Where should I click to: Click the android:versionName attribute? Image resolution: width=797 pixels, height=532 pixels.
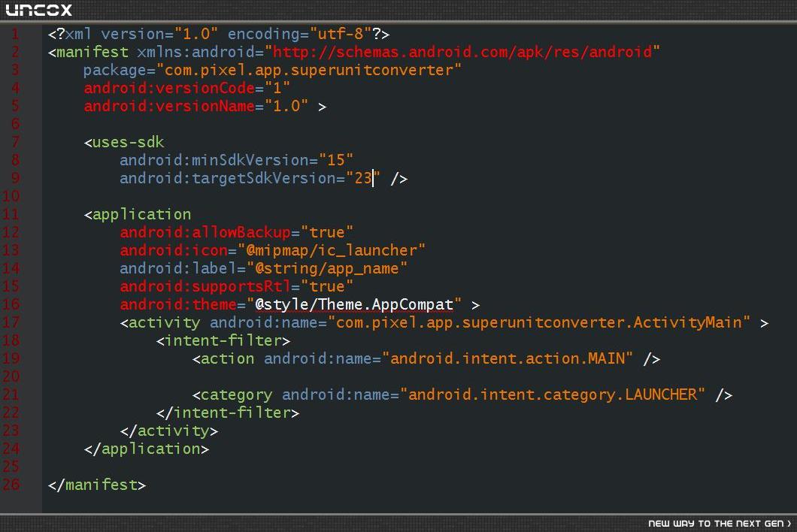(x=169, y=106)
